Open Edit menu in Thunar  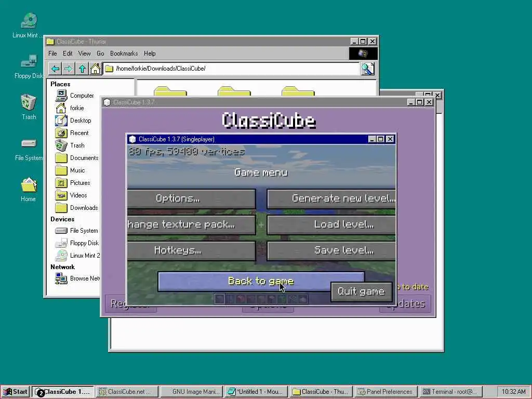tap(68, 54)
